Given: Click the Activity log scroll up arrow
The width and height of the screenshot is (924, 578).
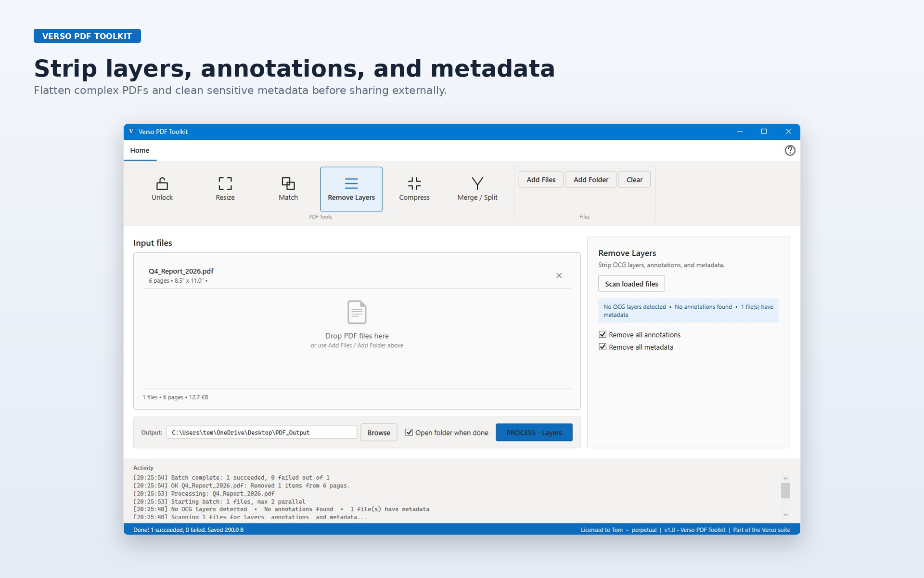Looking at the screenshot, I should pos(785,479).
